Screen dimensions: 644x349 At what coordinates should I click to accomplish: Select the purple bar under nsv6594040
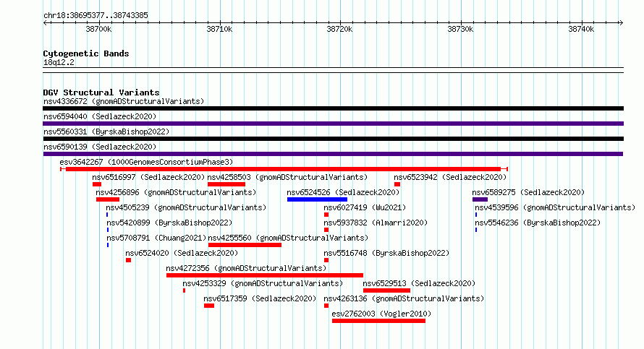pos(333,124)
